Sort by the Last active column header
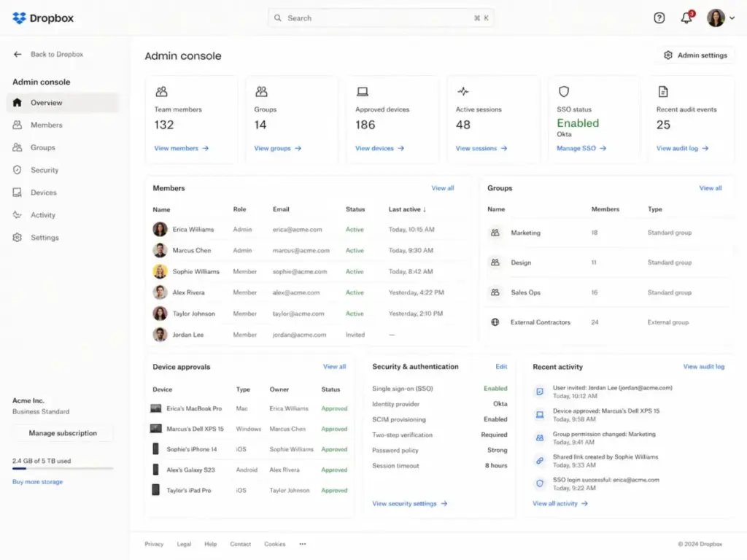Screen dimensions: 747x560 click(x=407, y=209)
